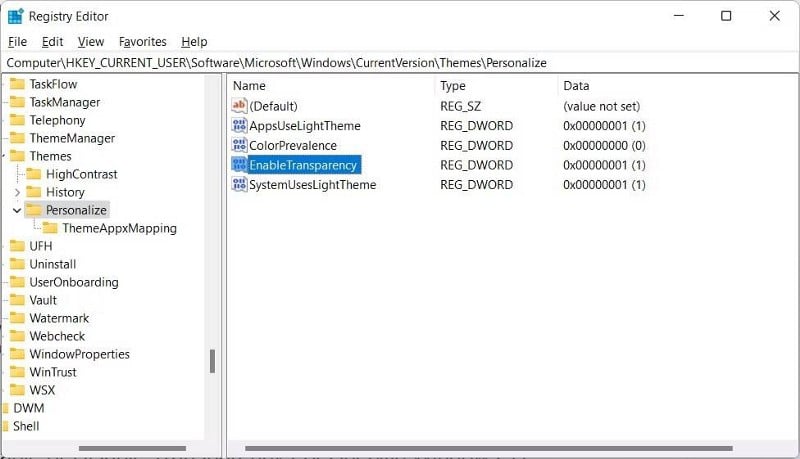Select the TaskManager folder icon
Screen dimensions: 800x459
17,102
